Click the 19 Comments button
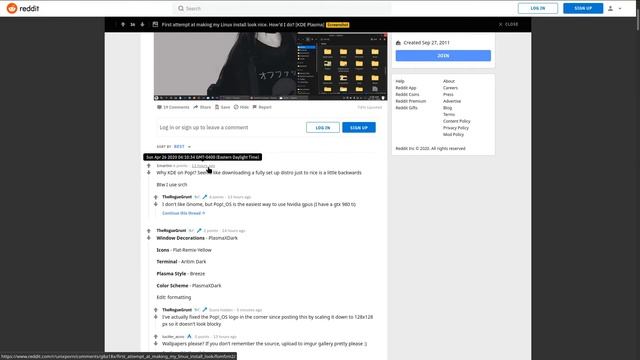Viewport: 640px width, 360px height. pyautogui.click(x=173, y=107)
